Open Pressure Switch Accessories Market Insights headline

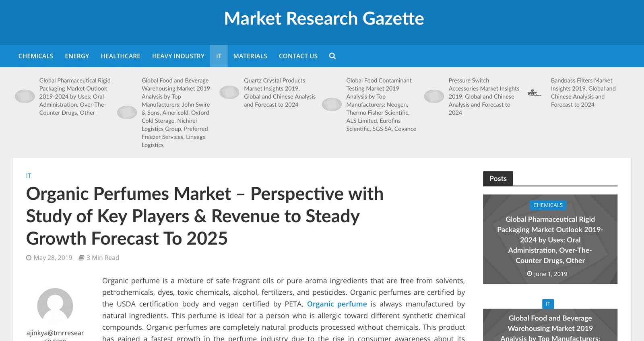[484, 97]
